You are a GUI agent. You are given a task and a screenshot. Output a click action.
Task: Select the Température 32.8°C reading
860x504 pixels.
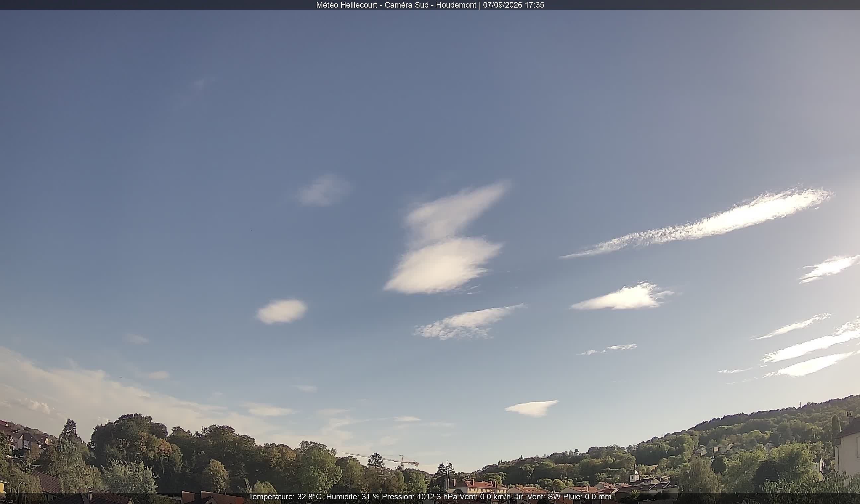285,497
